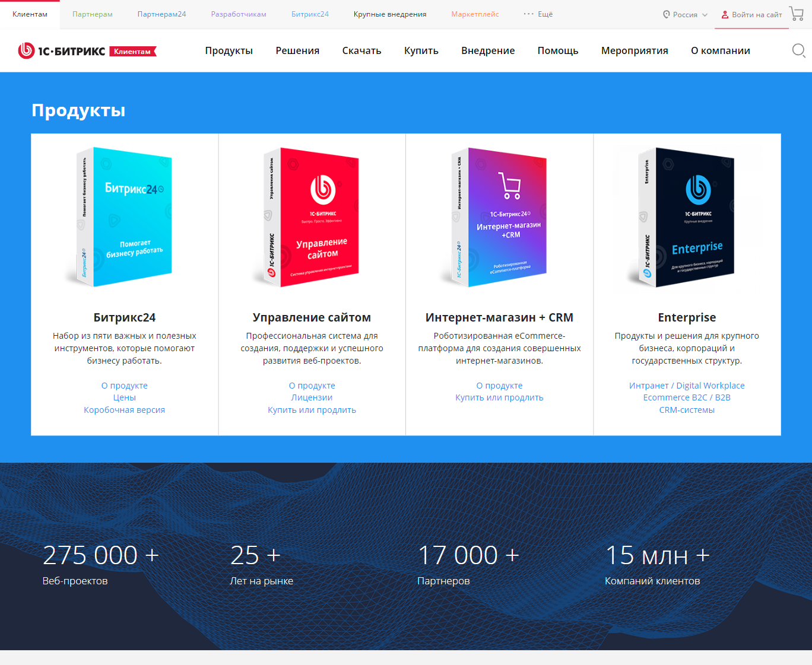The width and height of the screenshot is (812, 665).
Task: Click the Компаний клиентов label
Action: (652, 581)
